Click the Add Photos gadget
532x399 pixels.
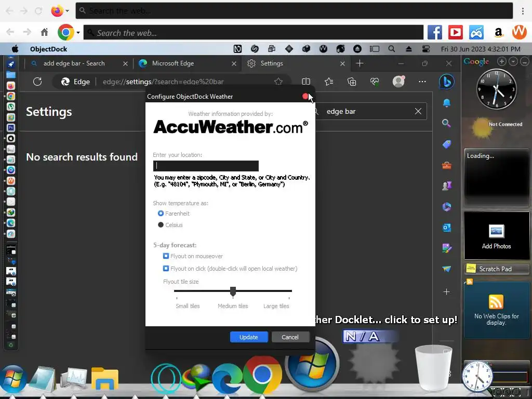[496, 236]
